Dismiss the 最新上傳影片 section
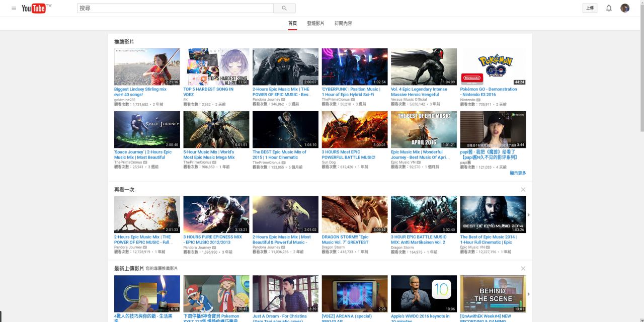 tap(523, 269)
